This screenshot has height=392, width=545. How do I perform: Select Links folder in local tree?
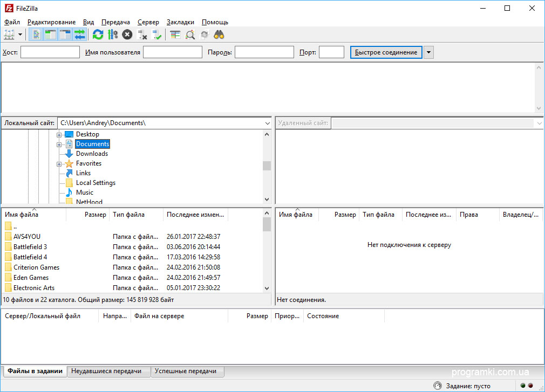[83, 173]
